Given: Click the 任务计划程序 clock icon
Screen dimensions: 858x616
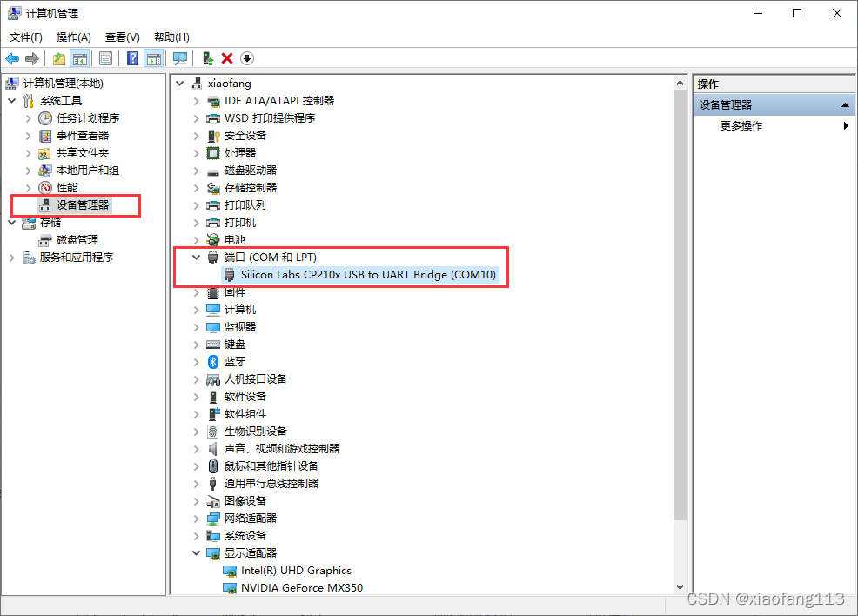Looking at the screenshot, I should click(45, 118).
